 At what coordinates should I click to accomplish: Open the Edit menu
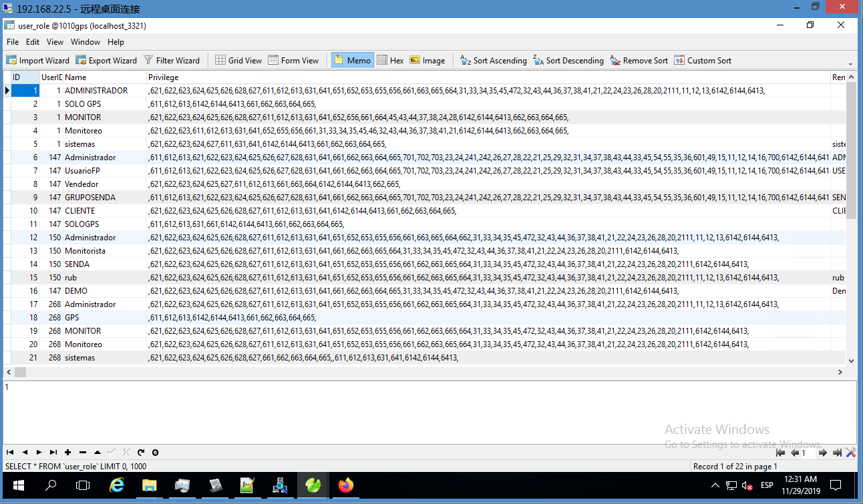pyautogui.click(x=33, y=41)
